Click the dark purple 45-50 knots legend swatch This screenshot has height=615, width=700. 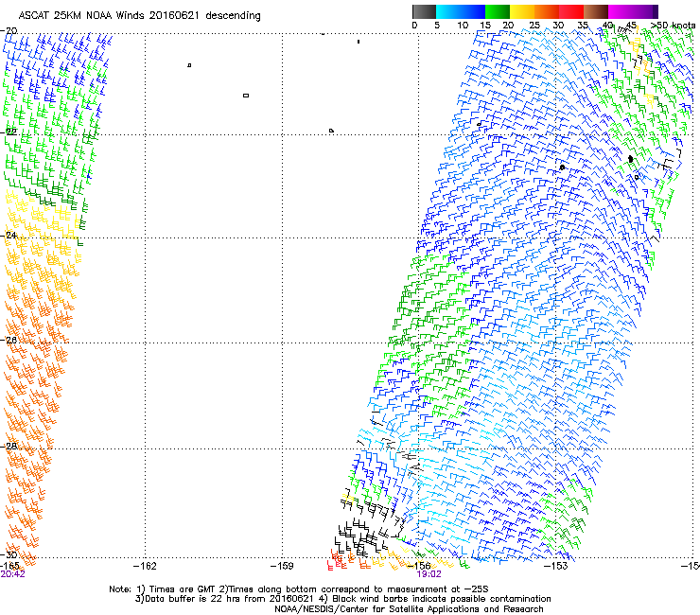tap(645, 11)
